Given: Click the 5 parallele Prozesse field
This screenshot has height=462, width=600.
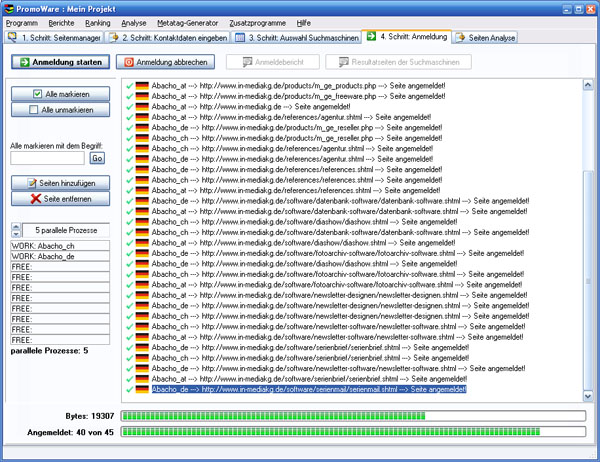Looking at the screenshot, I should click(66, 230).
